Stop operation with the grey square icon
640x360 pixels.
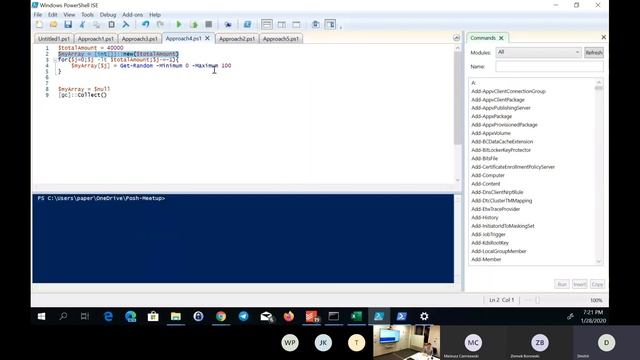point(209,24)
